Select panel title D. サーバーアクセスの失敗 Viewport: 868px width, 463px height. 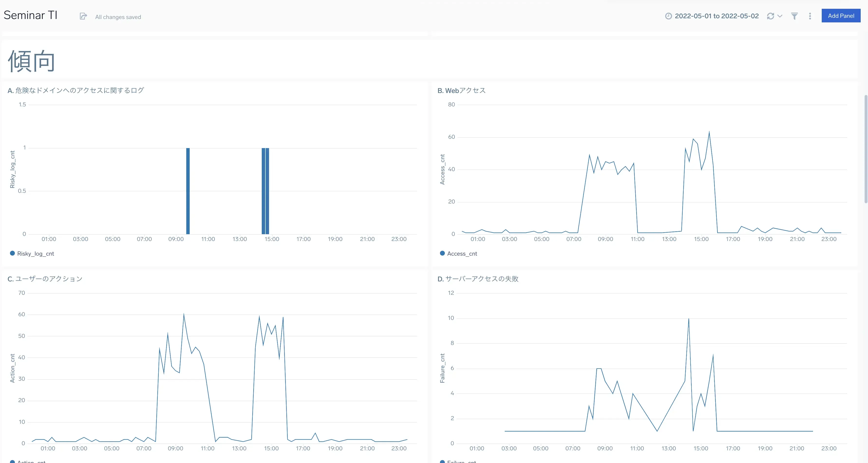point(478,279)
